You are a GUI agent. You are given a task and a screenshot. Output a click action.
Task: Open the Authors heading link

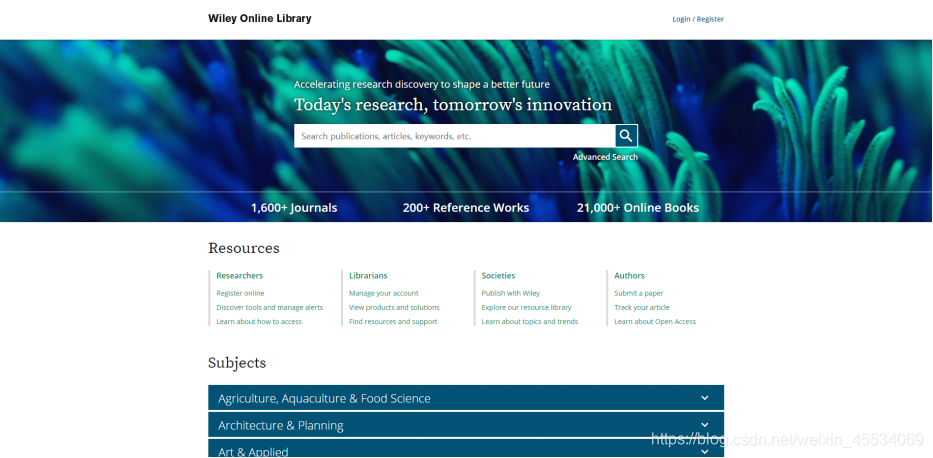(630, 275)
